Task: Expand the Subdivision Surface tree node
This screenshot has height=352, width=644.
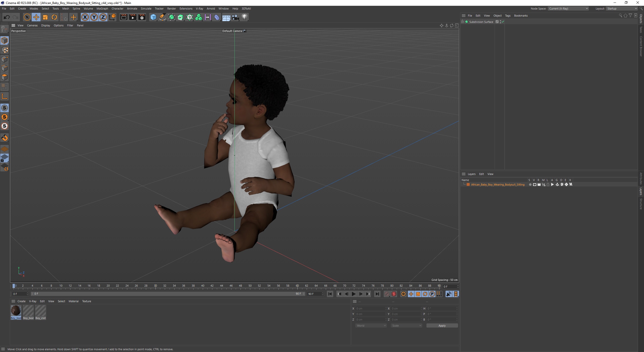Action: [x=463, y=22]
